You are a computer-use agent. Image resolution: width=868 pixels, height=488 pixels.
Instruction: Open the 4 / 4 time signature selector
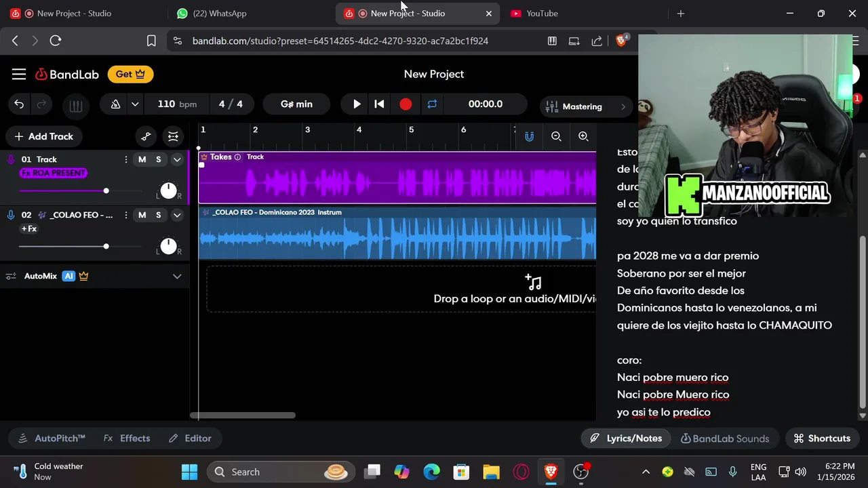coord(231,104)
